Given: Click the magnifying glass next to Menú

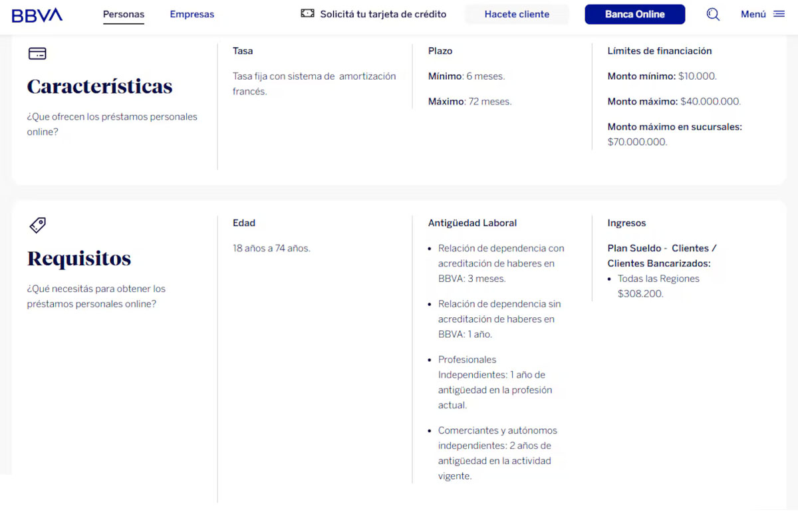Looking at the screenshot, I should pyautogui.click(x=713, y=14).
